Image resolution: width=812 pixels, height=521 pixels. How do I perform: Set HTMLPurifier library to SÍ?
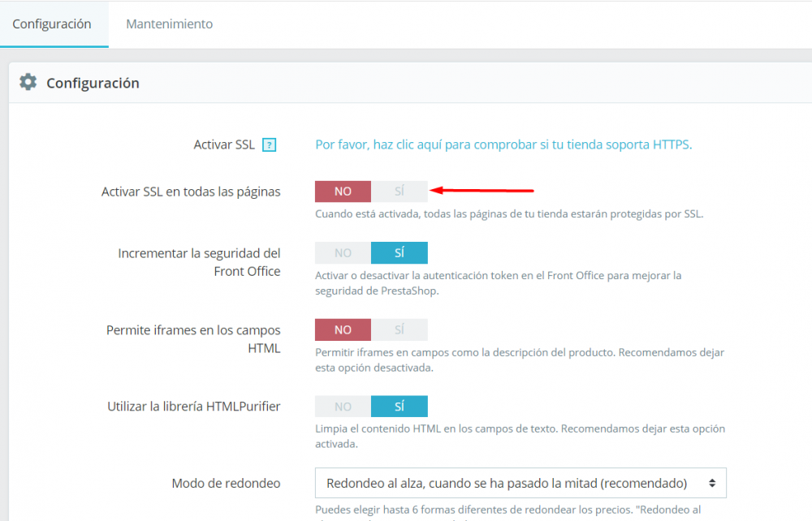pos(400,407)
